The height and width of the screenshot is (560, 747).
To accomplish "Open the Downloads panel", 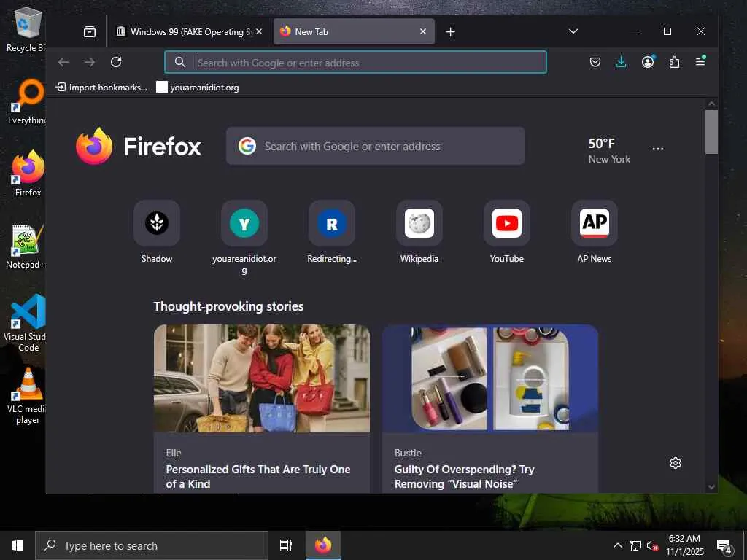I will [621, 62].
